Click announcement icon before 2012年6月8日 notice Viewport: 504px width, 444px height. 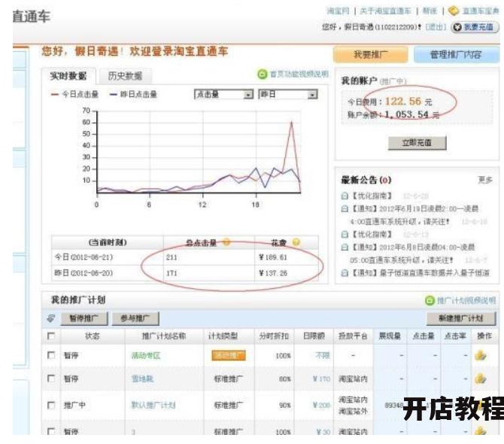345,248
